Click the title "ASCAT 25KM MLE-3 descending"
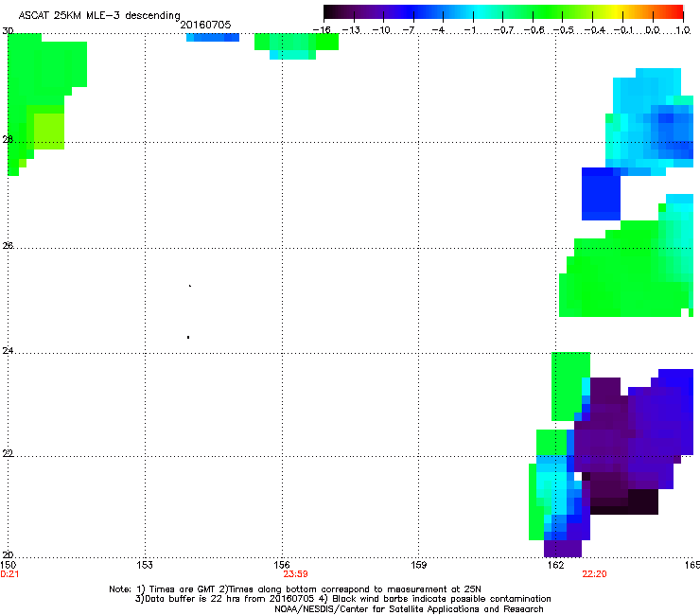 (99, 15)
